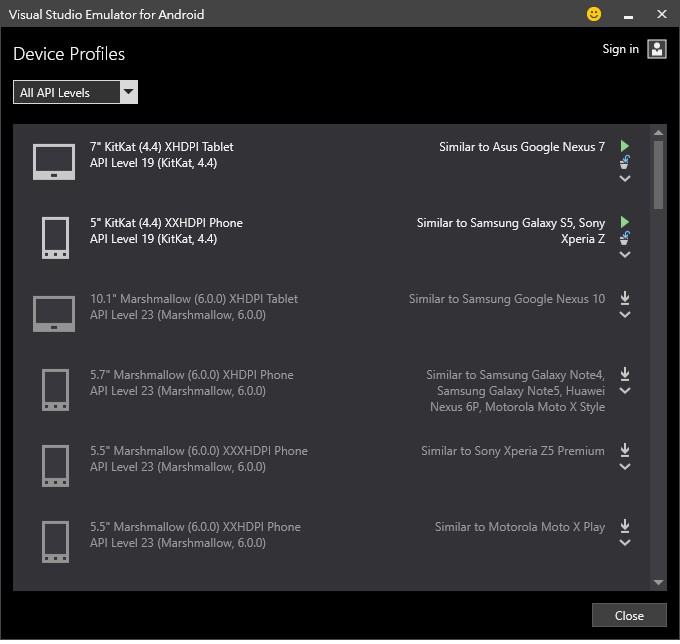Uninstall the 5" KitKat Phone profile icon
This screenshot has height=644, width=680.
point(624,238)
